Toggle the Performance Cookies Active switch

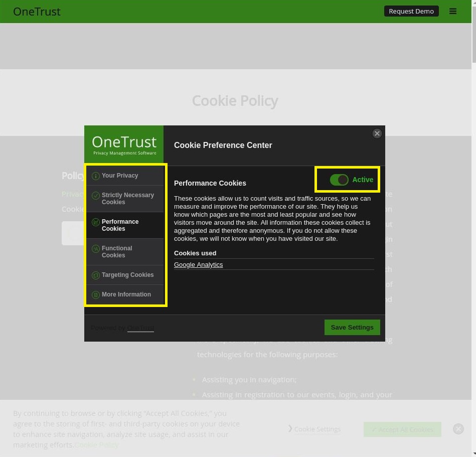(339, 180)
